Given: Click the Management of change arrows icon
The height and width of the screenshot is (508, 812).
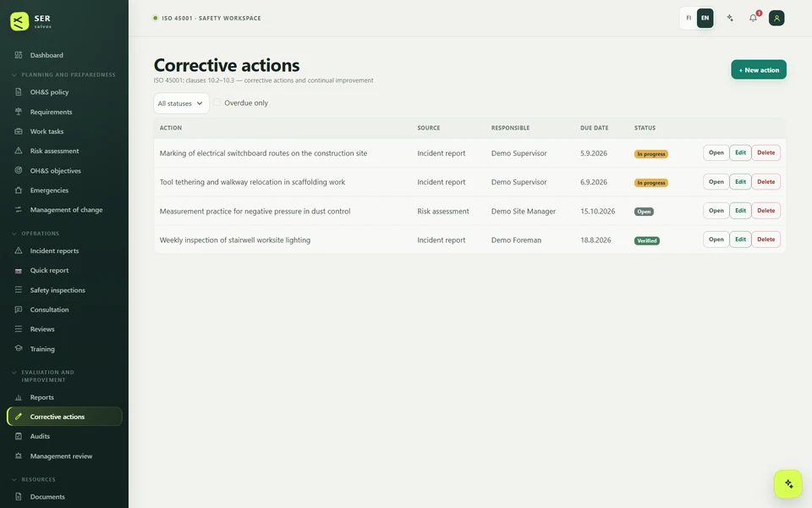Looking at the screenshot, I should tap(19, 210).
